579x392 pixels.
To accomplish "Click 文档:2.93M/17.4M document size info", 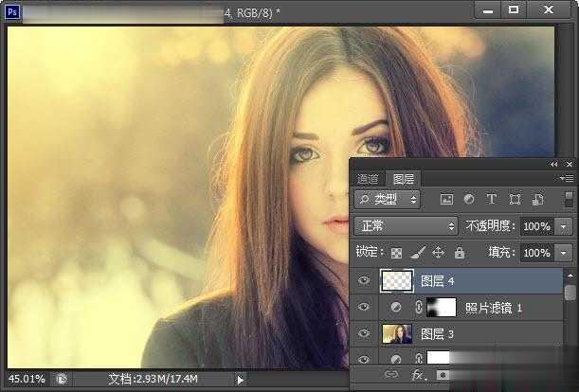I will (153, 379).
